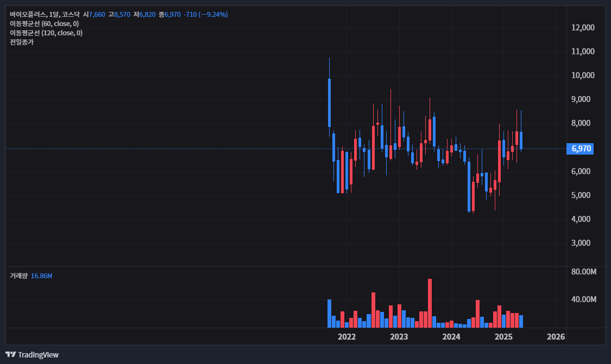
Task: Click the 8,000 price axis label
Action: click(581, 123)
